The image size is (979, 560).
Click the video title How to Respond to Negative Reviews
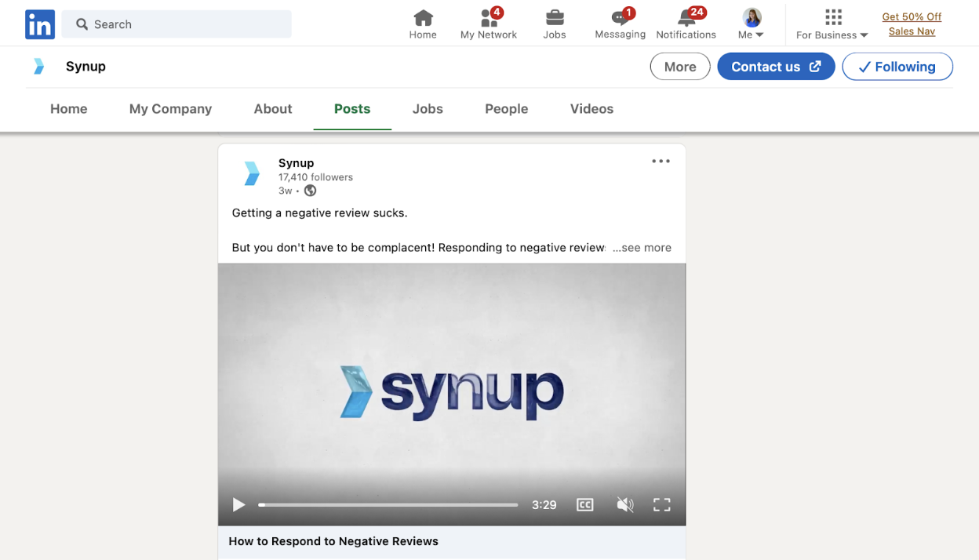pyautogui.click(x=333, y=541)
